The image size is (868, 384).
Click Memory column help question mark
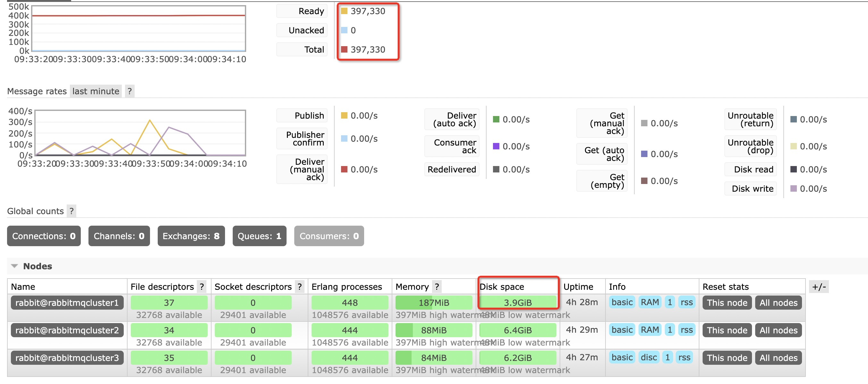437,287
